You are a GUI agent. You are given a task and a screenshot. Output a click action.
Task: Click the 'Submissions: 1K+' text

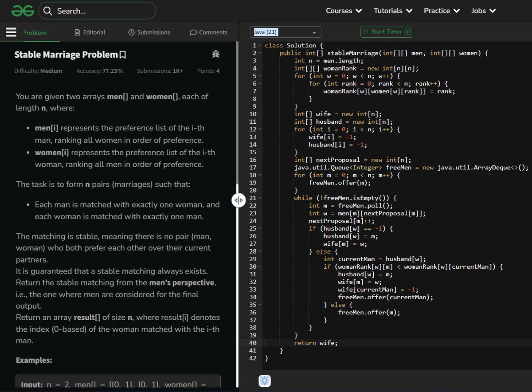pyautogui.click(x=160, y=71)
